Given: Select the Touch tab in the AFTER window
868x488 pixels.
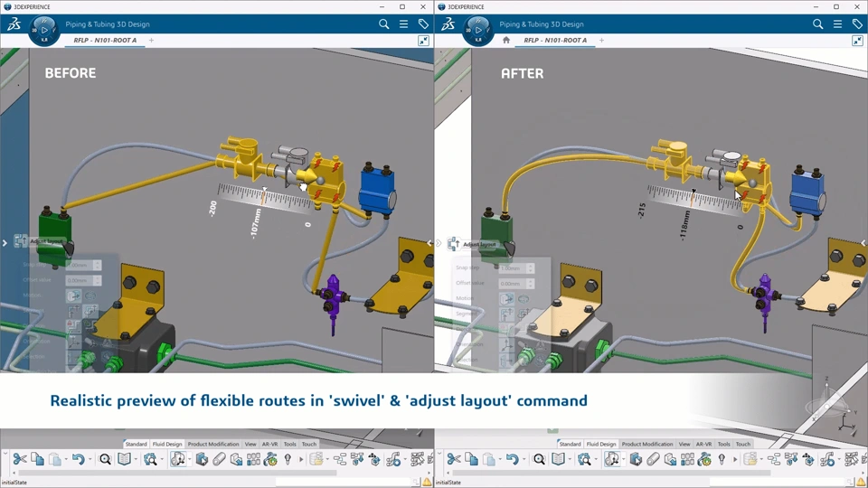Looking at the screenshot, I should (x=743, y=444).
